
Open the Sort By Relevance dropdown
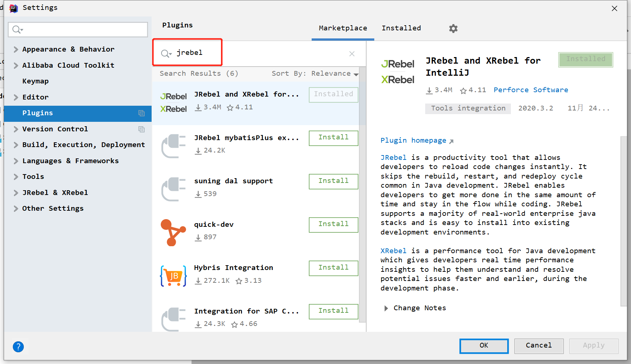(315, 74)
